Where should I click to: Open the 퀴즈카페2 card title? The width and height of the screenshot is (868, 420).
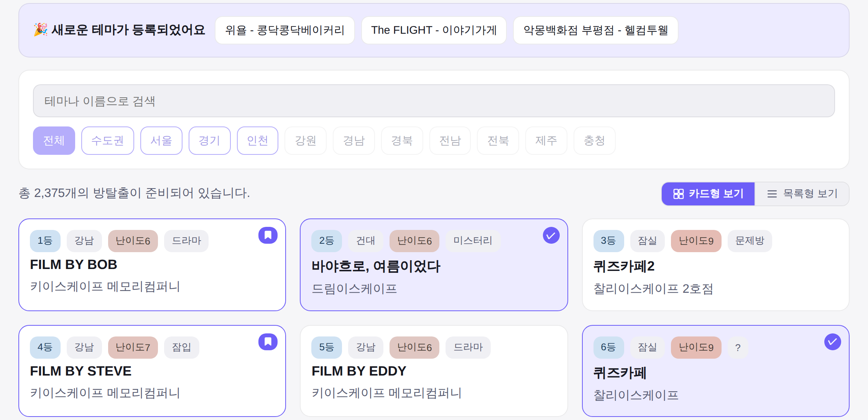click(624, 266)
